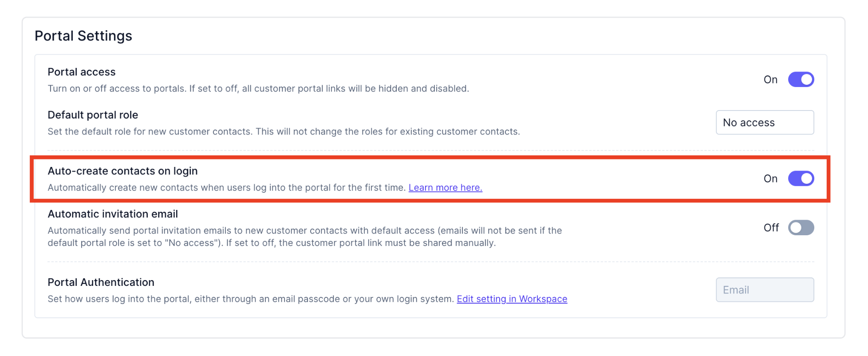This screenshot has height=356, width=868.
Task: Click the 'On' label beside Portal access
Action: pyautogui.click(x=770, y=80)
